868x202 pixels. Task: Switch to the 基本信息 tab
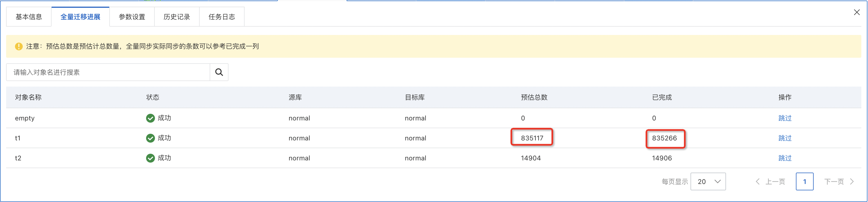[29, 17]
